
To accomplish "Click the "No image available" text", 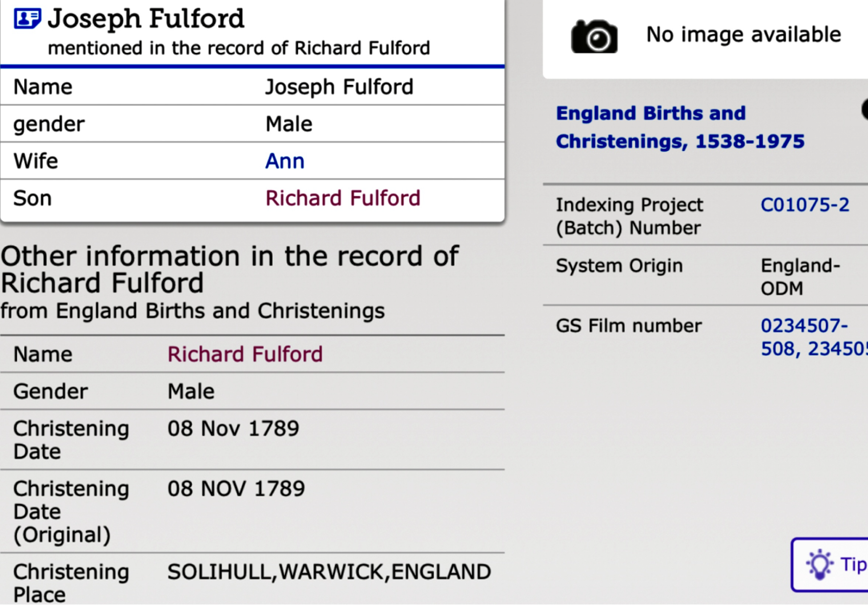I will pos(744,35).
